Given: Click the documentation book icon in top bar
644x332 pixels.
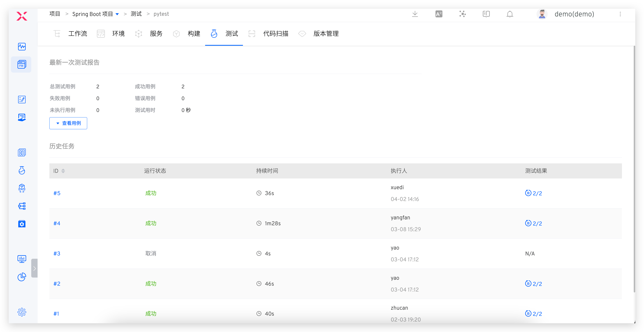Looking at the screenshot, I should coord(486,14).
